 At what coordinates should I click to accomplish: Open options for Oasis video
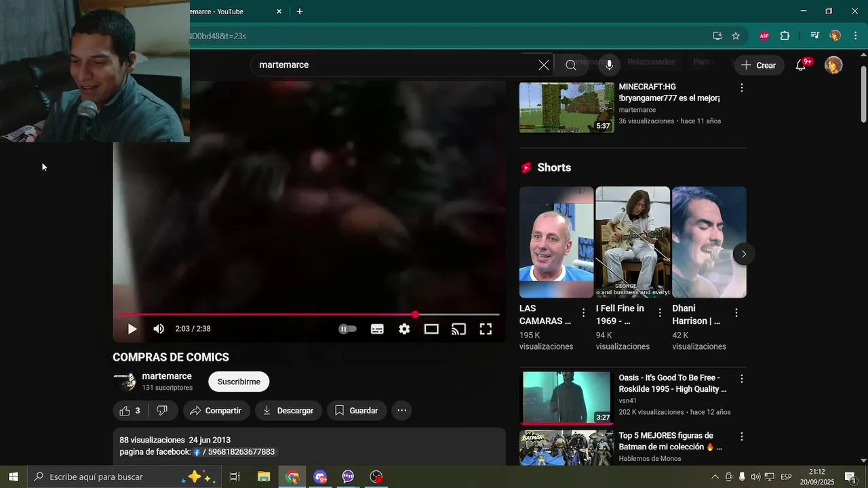[741, 380]
